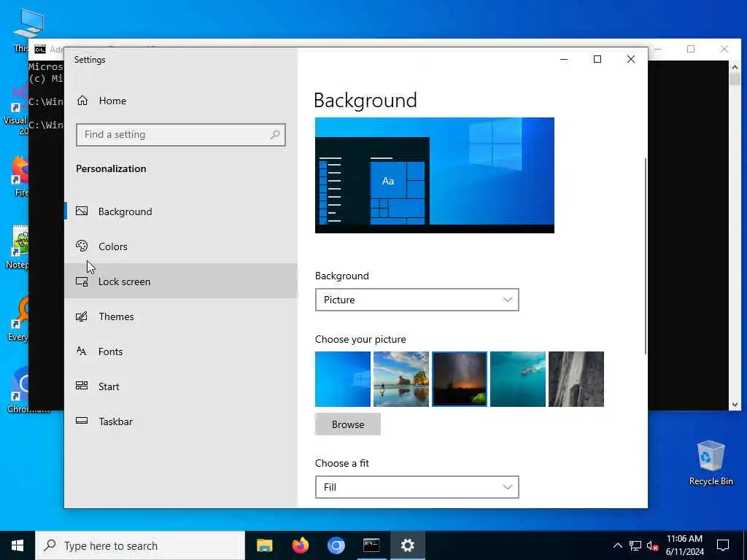
Task: Launch Firefox from the taskbar
Action: click(300, 545)
